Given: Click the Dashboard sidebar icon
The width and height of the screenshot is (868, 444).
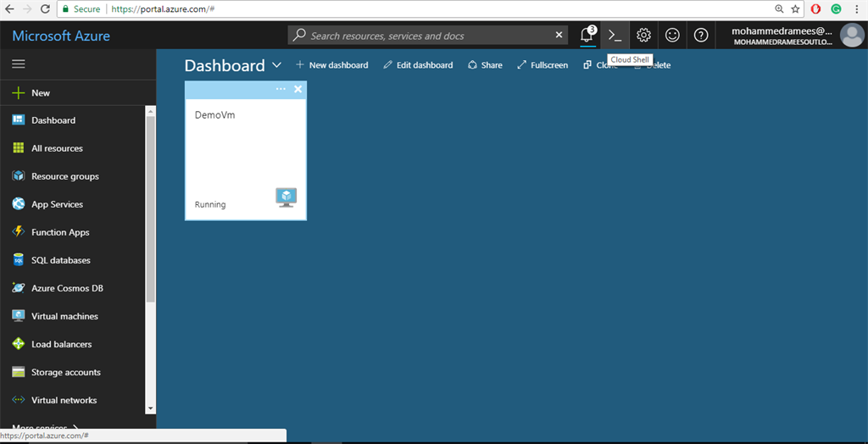Looking at the screenshot, I should click(19, 120).
